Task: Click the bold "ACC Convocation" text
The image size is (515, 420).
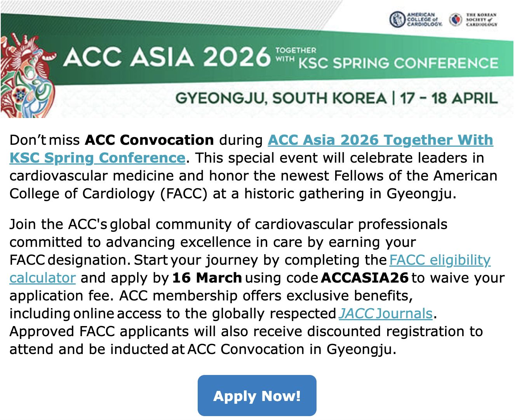Action: pos(149,140)
